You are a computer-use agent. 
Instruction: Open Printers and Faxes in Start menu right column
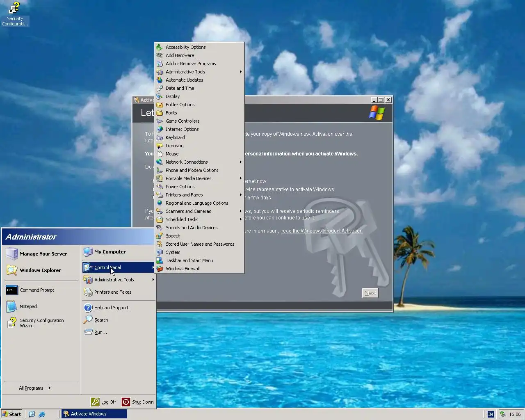tap(119, 292)
